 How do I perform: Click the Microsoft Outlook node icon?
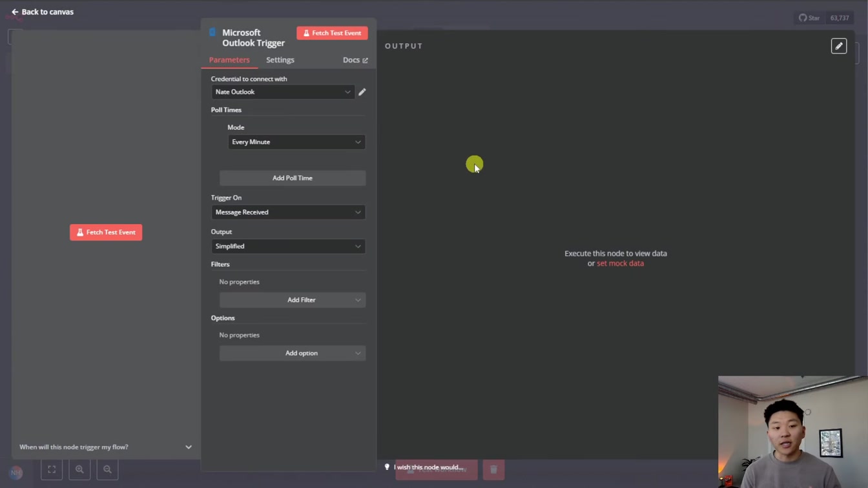[x=212, y=32]
